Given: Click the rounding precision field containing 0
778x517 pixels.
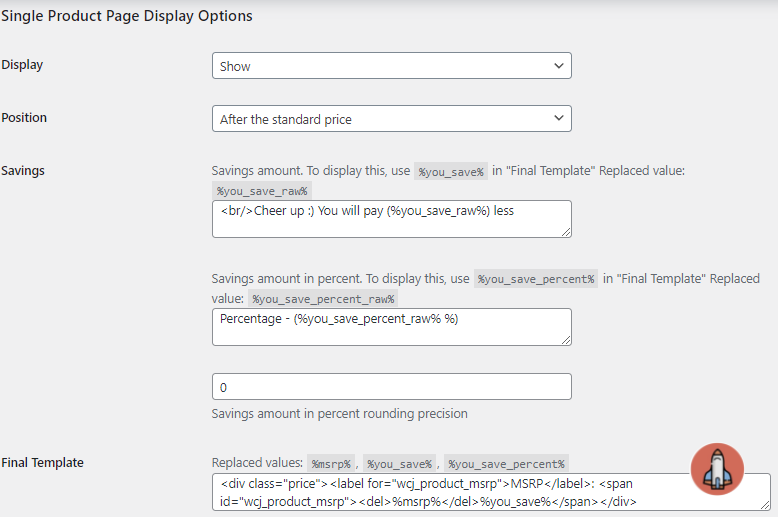Looking at the screenshot, I should 391,387.
